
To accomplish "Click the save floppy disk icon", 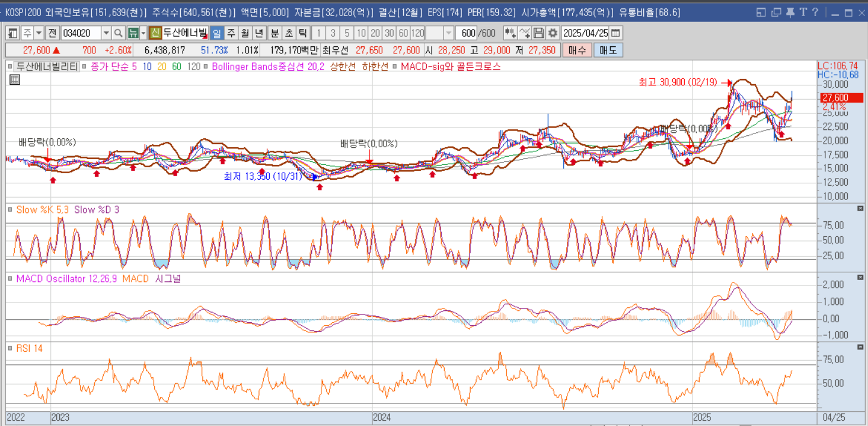I will (538, 33).
